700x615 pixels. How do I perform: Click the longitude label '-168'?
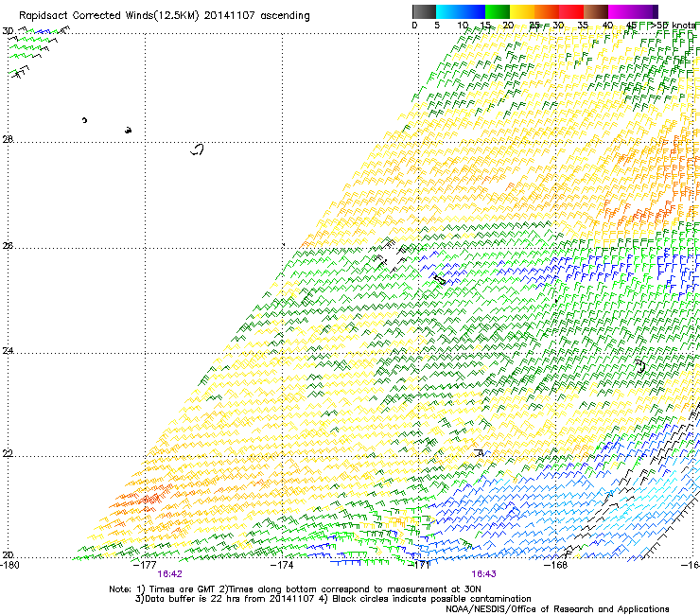(x=556, y=565)
